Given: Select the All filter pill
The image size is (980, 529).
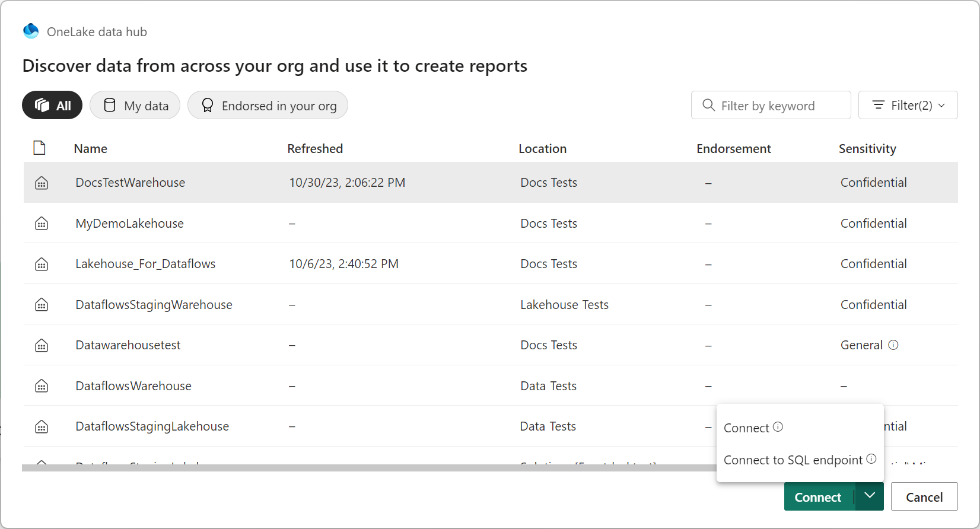Looking at the screenshot, I should coord(52,106).
